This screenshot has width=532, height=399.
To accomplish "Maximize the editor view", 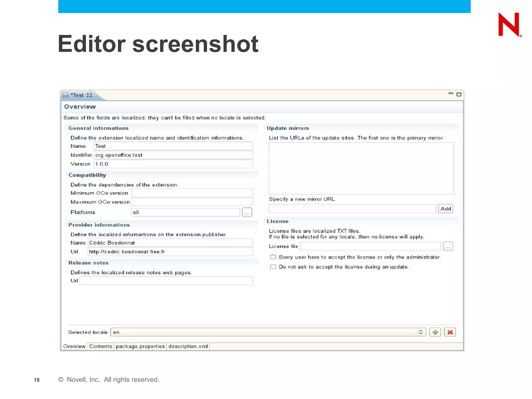I will coord(459,94).
